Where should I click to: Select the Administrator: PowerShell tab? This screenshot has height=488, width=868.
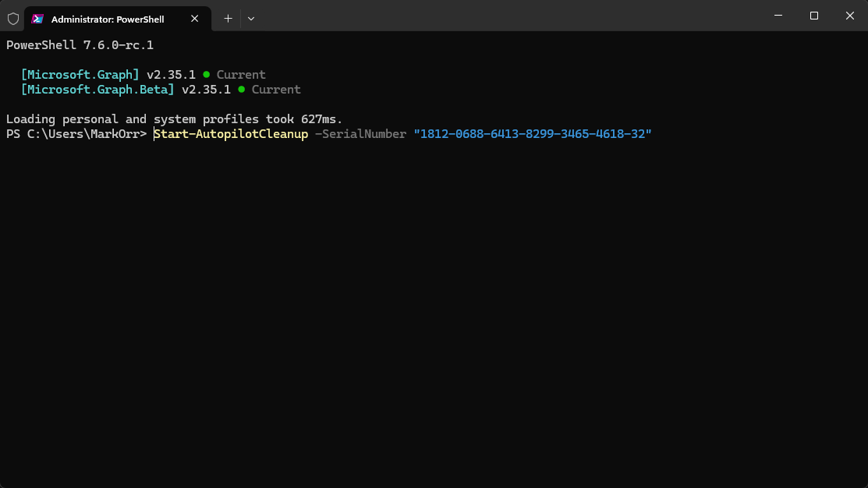pos(108,19)
